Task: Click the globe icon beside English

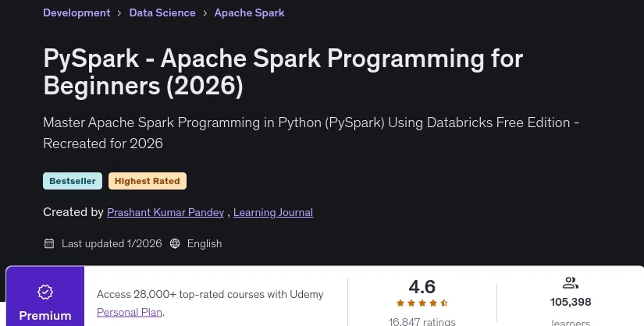Action: click(x=175, y=243)
